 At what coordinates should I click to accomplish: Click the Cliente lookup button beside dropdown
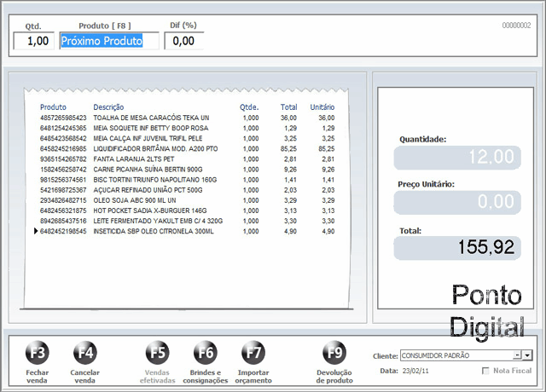tap(518, 355)
